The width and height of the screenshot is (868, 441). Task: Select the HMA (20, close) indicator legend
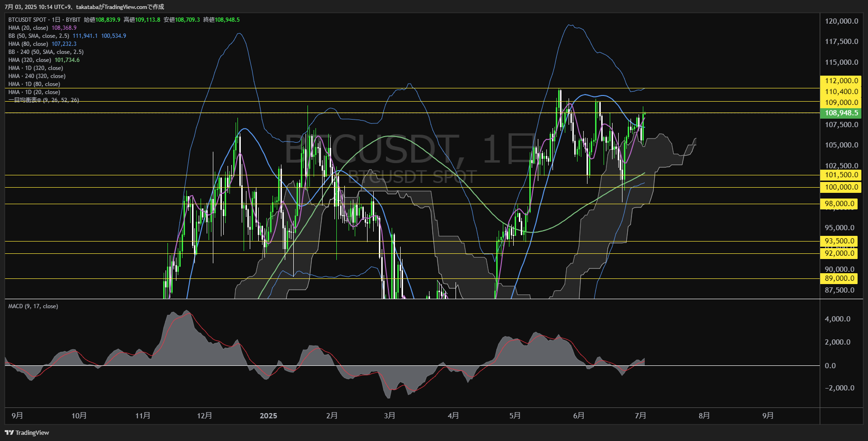pyautogui.click(x=28, y=28)
